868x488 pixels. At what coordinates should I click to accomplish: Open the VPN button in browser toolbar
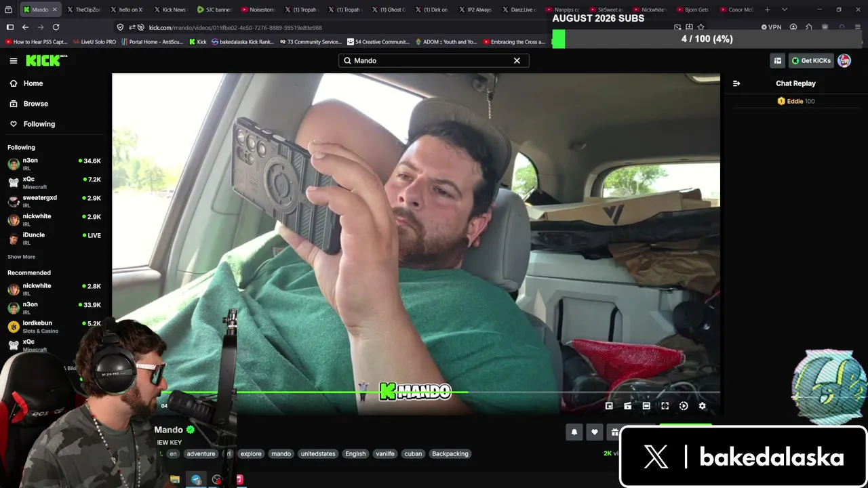tap(771, 27)
